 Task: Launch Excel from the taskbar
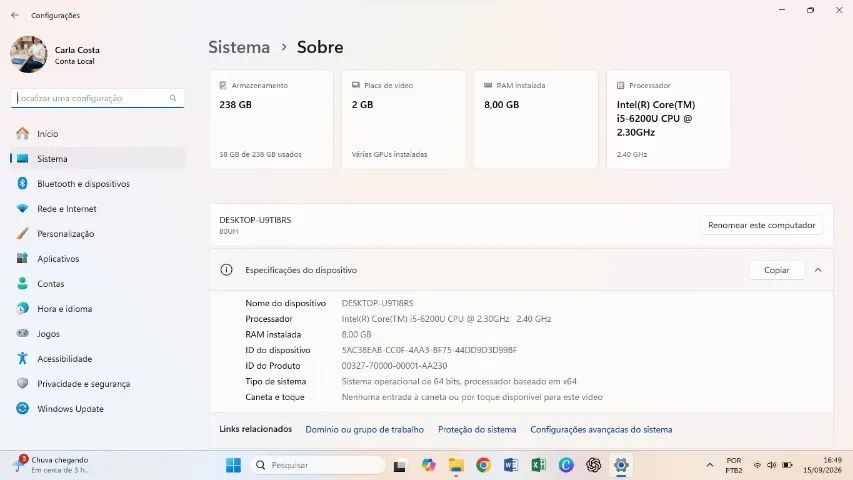pos(539,465)
